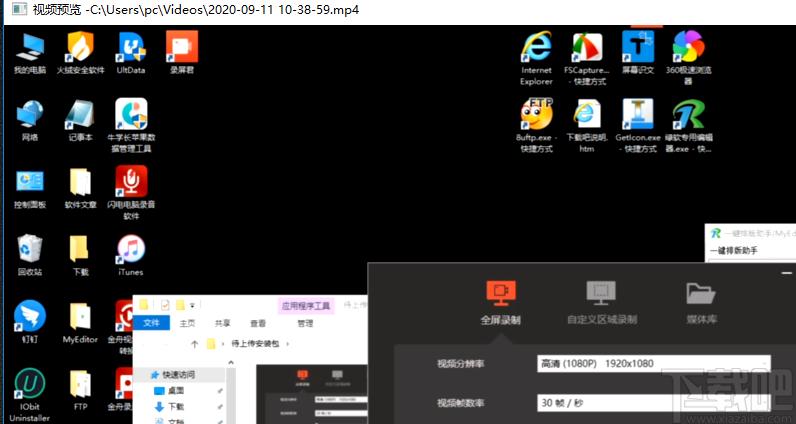Open the 回收站 recycle bin

coord(30,255)
